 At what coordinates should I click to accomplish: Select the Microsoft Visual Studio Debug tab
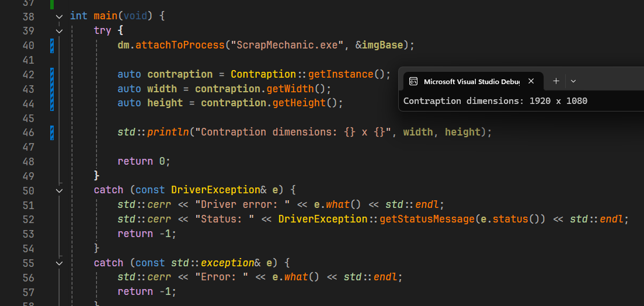click(470, 82)
